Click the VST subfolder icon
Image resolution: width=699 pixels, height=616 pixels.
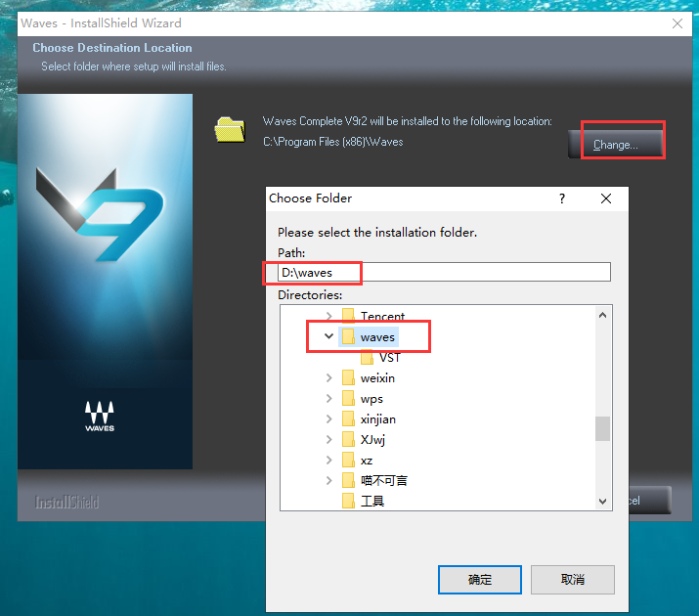tap(369, 358)
